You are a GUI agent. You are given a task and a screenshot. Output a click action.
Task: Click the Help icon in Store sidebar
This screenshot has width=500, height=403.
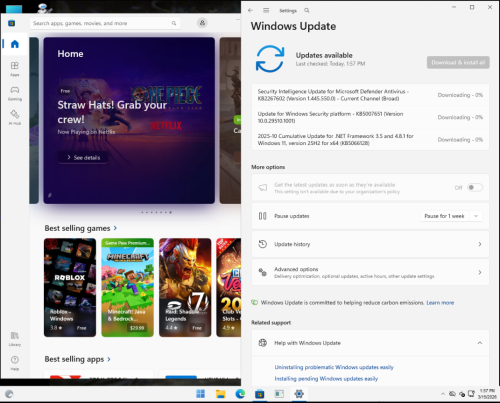pos(15,363)
